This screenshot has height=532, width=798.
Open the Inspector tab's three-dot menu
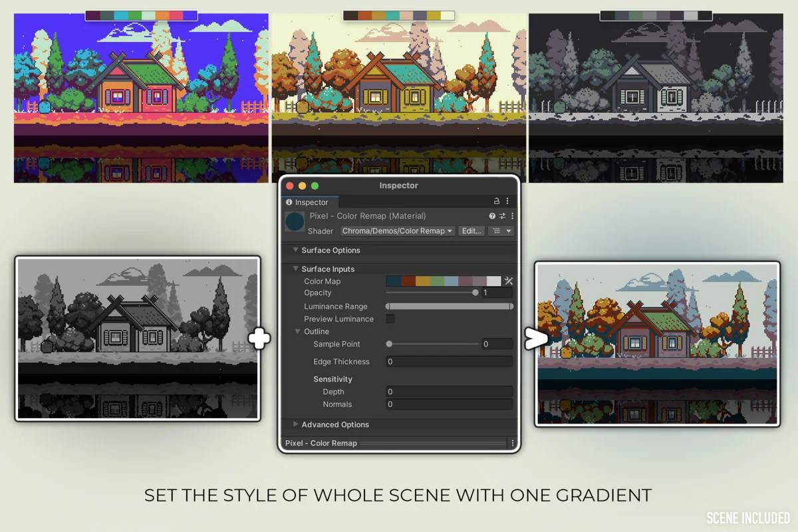pyautogui.click(x=507, y=201)
